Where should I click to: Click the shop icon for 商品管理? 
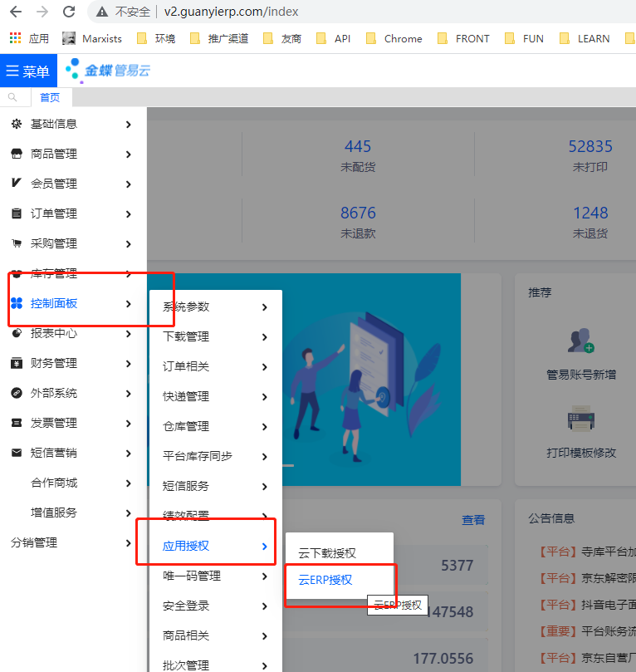pyautogui.click(x=17, y=154)
